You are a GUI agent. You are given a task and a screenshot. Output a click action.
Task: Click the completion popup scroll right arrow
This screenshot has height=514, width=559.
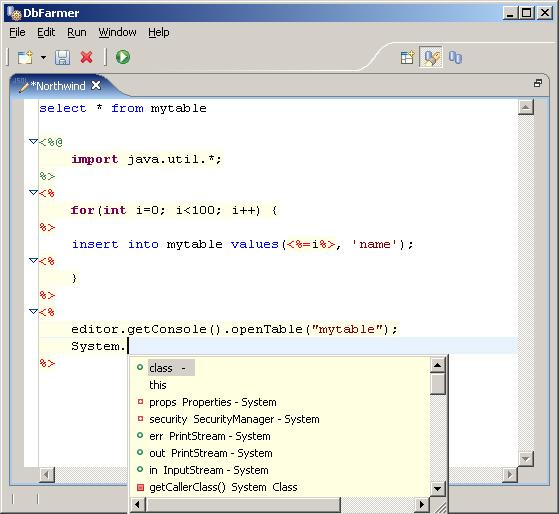pos(422,504)
